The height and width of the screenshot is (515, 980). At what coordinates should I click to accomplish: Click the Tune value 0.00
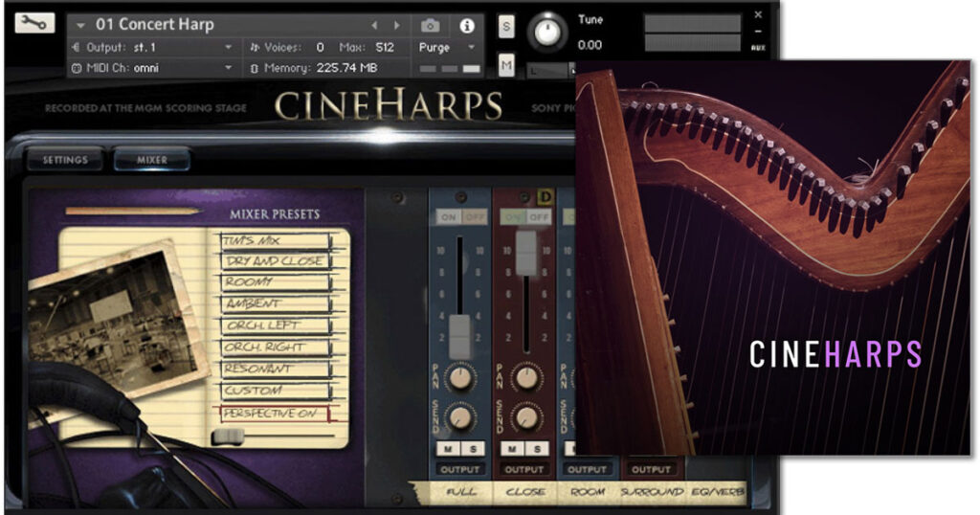590,45
